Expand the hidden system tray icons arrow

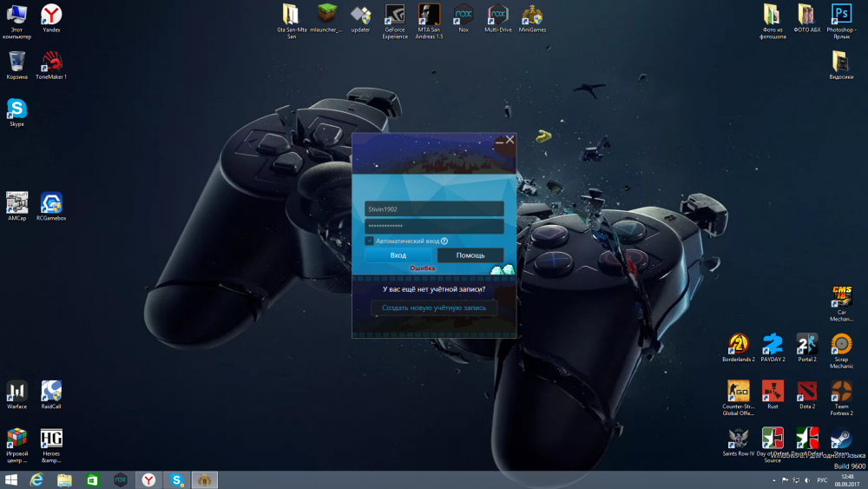773,480
